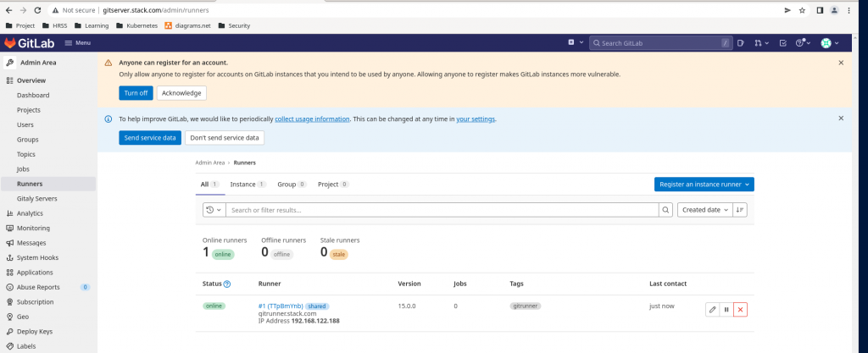Open Analytics section icon

(x=9, y=213)
